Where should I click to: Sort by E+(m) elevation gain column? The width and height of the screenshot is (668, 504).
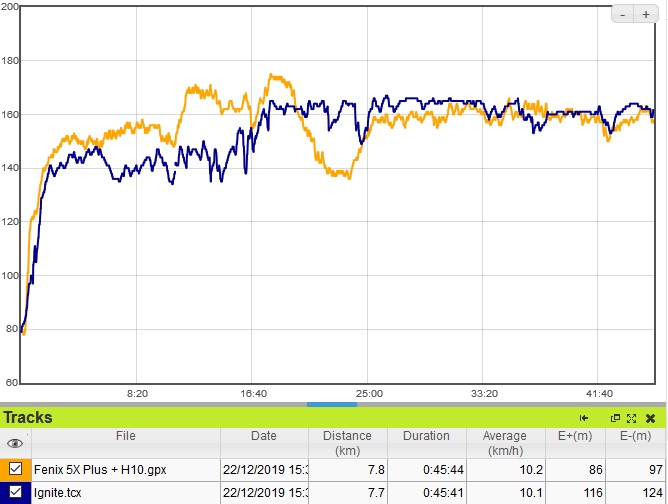click(x=573, y=436)
